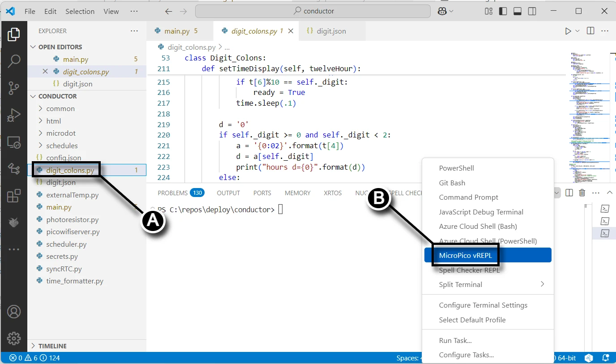The image size is (616, 364).
Task: Open the Output panel tab
Action: pos(228,193)
